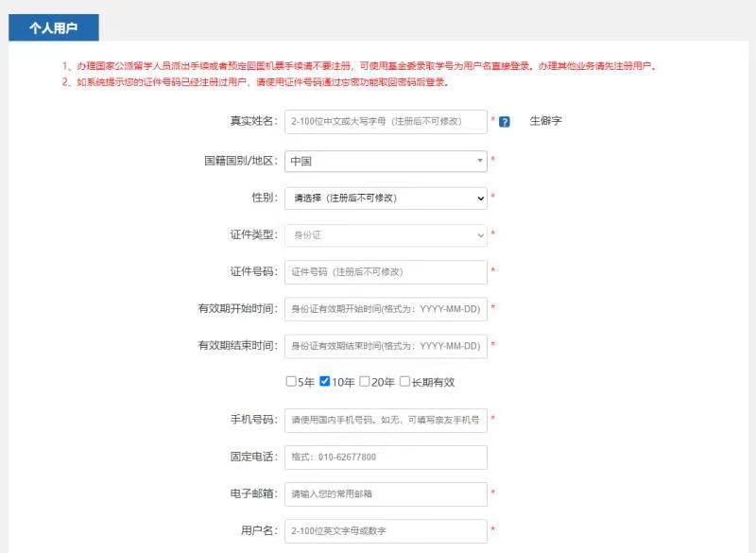Click the 证件号码 input field

point(386,272)
